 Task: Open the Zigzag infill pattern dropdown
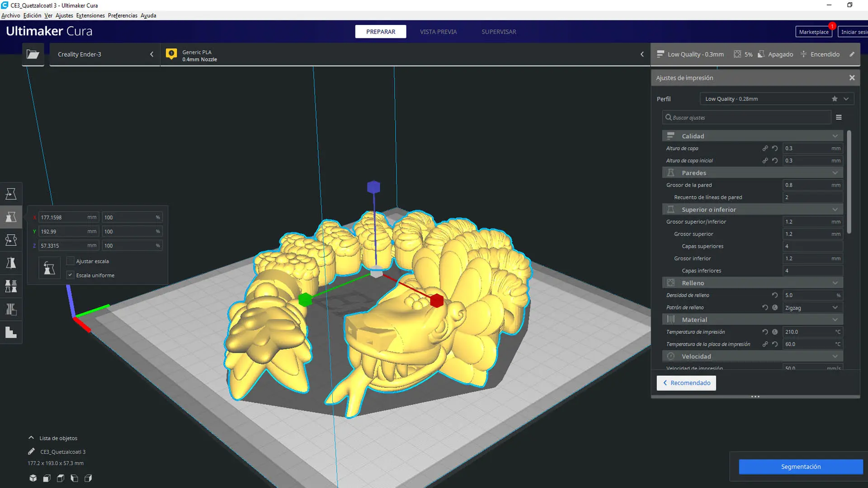coord(812,307)
